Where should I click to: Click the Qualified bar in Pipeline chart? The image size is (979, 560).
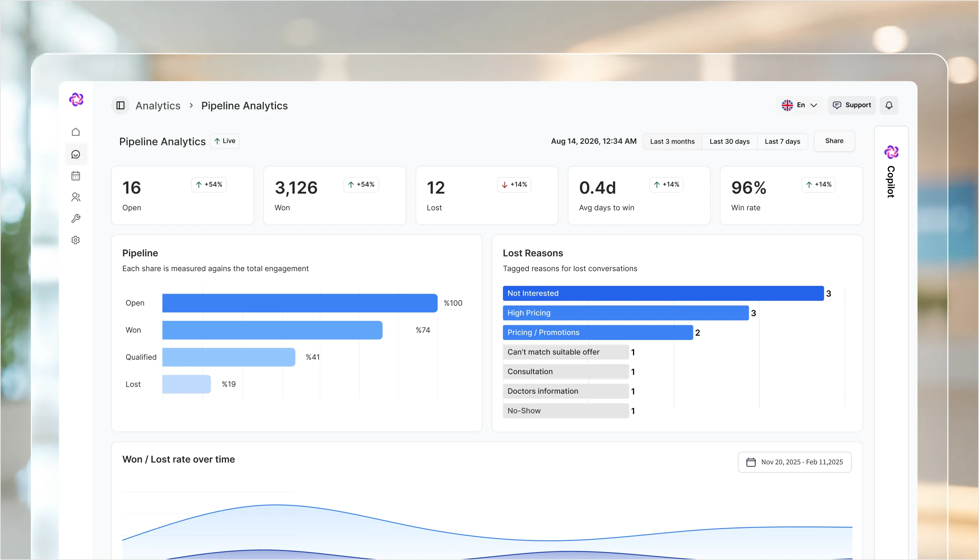coord(228,357)
